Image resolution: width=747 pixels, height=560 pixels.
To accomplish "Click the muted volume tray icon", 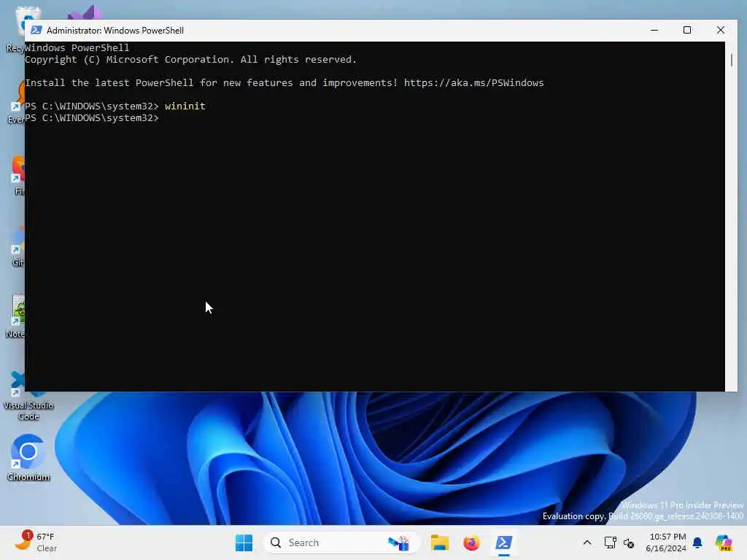I will tap(629, 542).
